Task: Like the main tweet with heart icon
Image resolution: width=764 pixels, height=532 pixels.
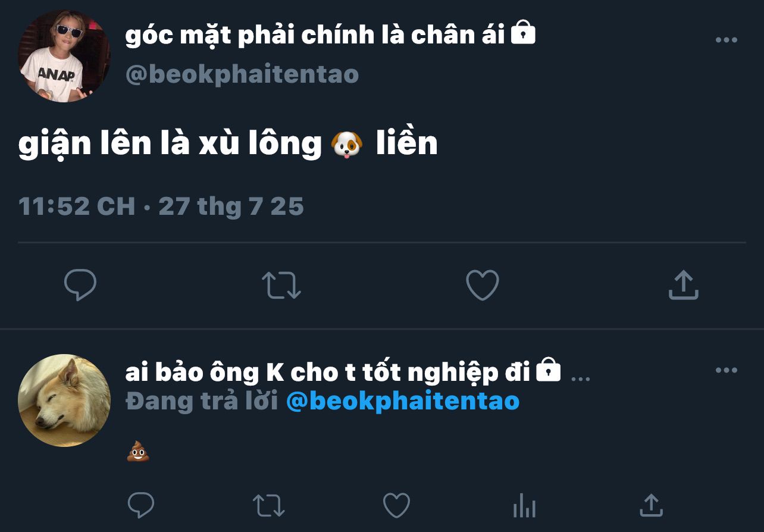Action: pyautogui.click(x=482, y=285)
